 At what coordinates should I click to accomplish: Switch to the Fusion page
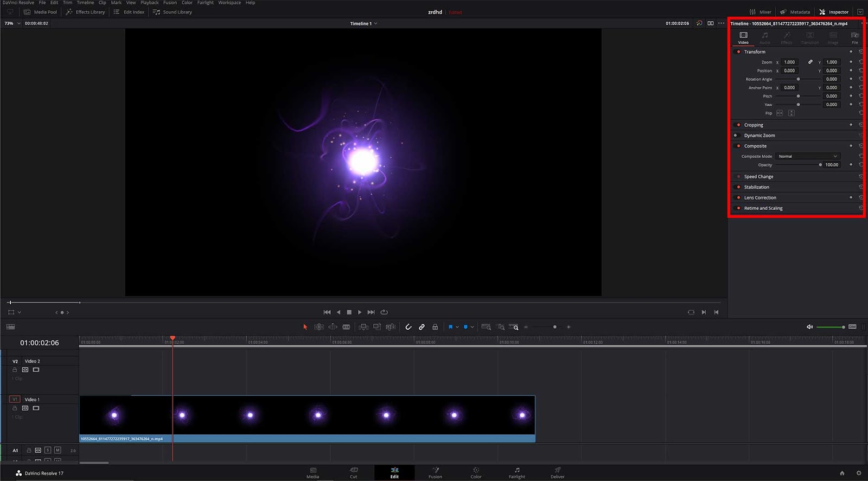[x=435, y=473]
